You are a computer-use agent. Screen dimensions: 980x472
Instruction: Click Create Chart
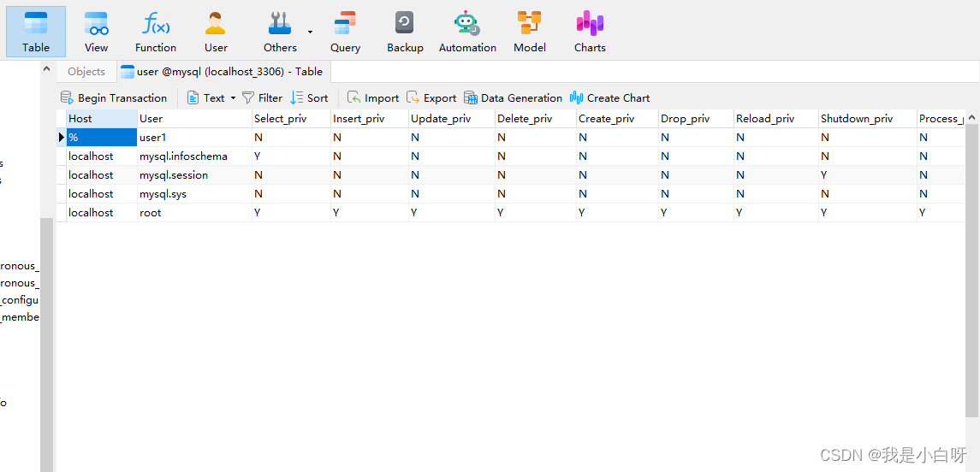tap(610, 98)
